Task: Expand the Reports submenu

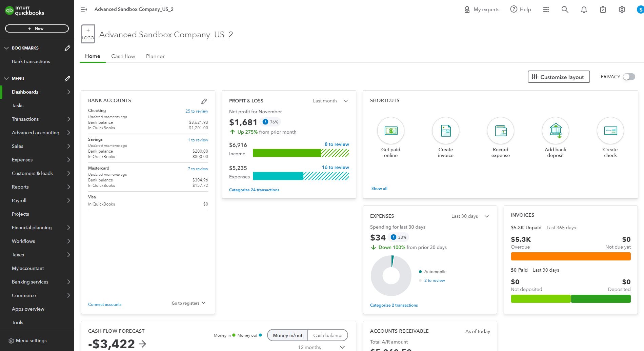Action: point(69,187)
